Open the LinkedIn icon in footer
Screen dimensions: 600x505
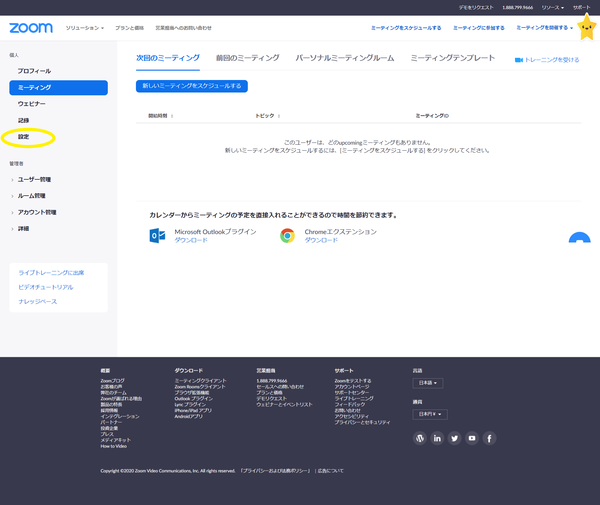[x=437, y=438]
